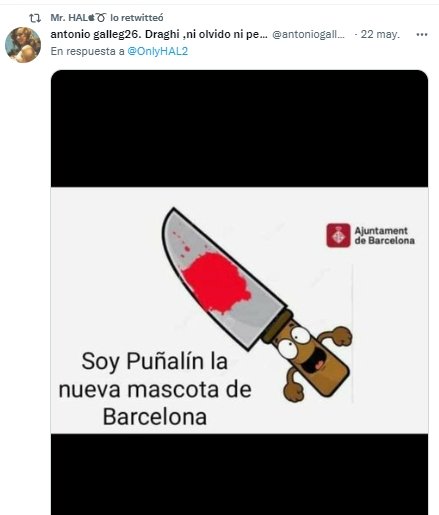Open the three-dot more options menu
Image resolution: width=439 pixels, height=515 pixels.
[x=422, y=34]
